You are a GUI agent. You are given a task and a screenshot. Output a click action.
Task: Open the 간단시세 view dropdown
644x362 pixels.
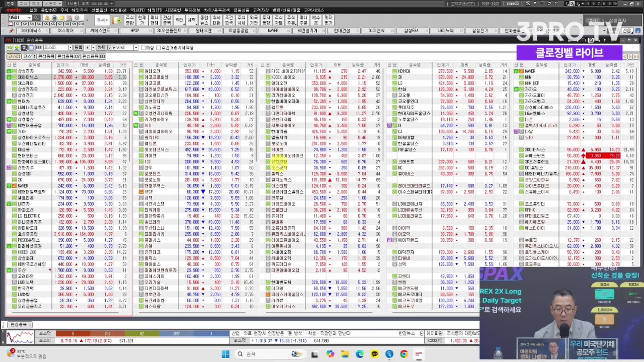coord(136,48)
